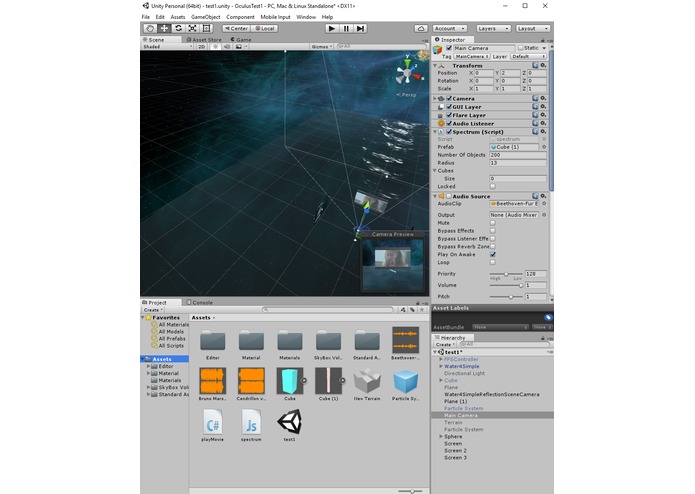Expand the Water4Simple hierarchy item

point(441,366)
